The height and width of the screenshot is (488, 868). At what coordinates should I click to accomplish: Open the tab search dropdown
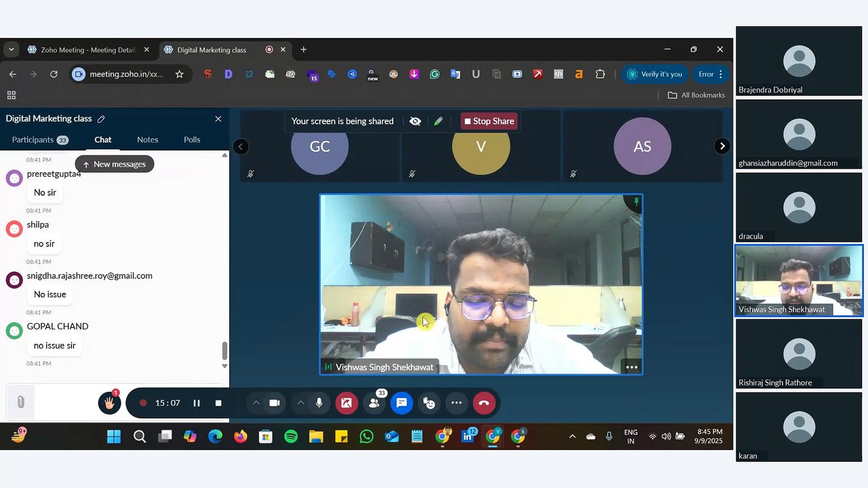pyautogui.click(x=11, y=49)
